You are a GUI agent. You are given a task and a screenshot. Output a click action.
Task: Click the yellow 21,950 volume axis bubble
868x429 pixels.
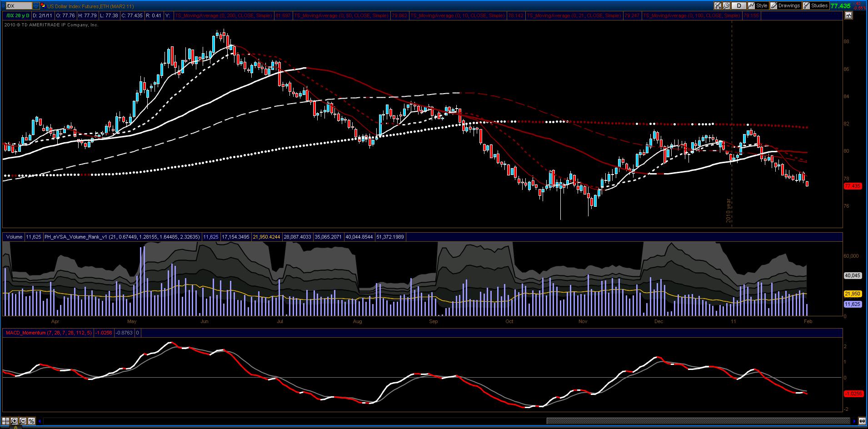coord(852,294)
